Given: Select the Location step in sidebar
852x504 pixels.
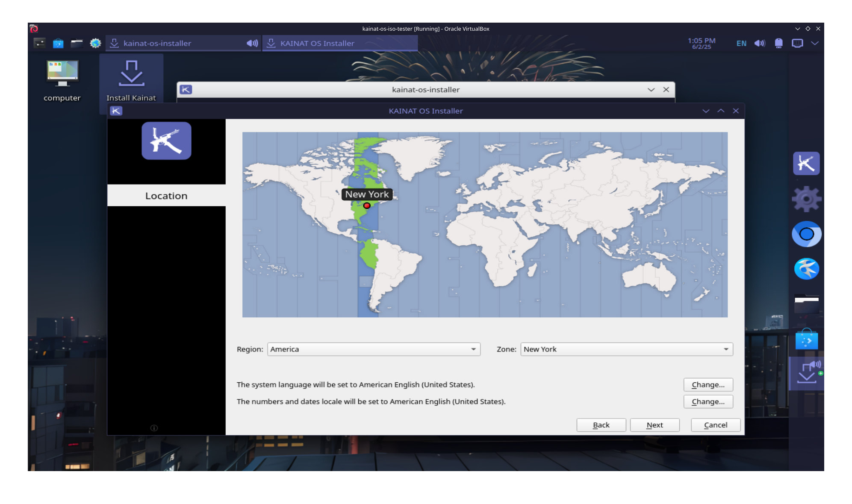Looking at the screenshot, I should pos(166,196).
